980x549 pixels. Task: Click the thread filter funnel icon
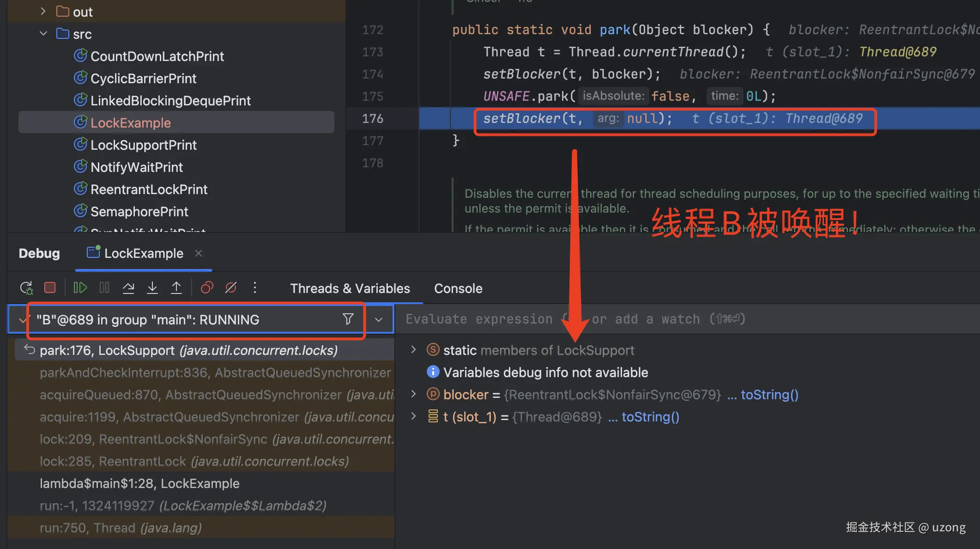coord(348,319)
